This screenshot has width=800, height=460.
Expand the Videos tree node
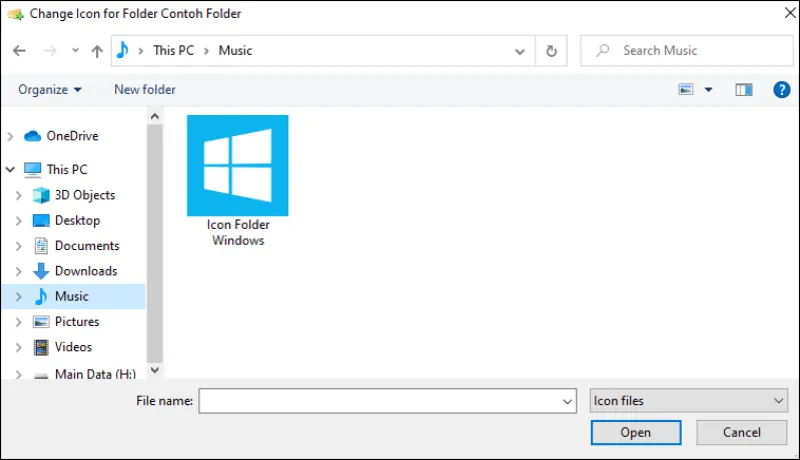pyautogui.click(x=19, y=347)
